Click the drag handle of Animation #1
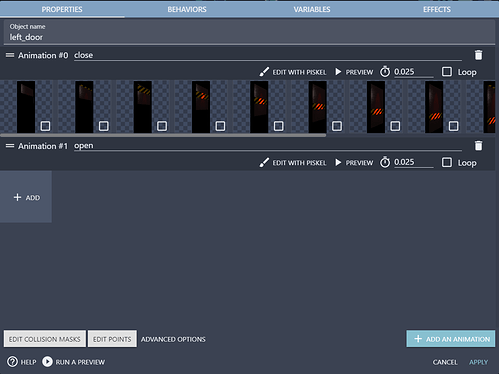The height and width of the screenshot is (374, 499). 10,146
